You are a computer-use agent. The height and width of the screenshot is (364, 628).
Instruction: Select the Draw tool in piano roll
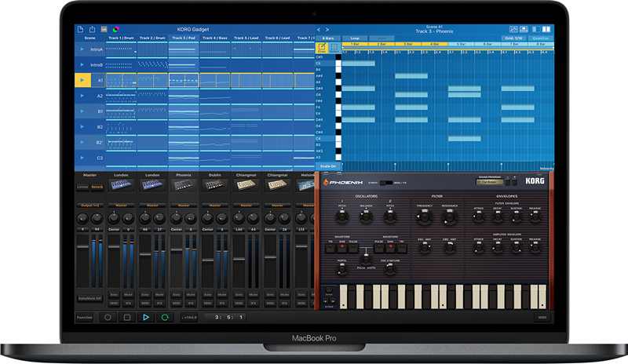322,48
